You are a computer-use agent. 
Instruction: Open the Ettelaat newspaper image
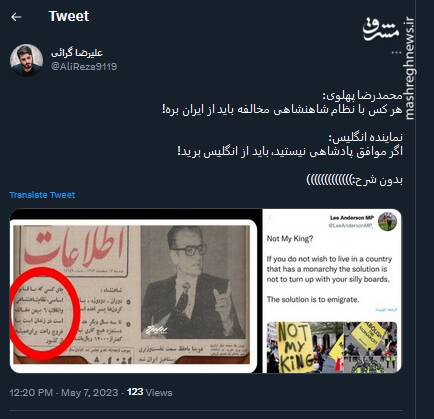pyautogui.click(x=133, y=295)
